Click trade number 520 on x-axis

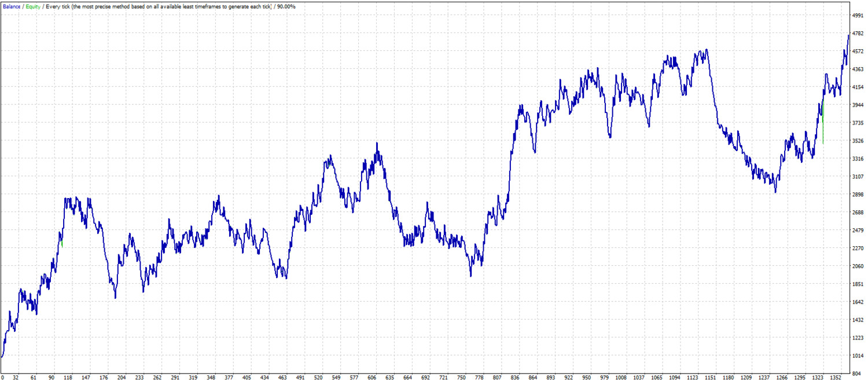(318, 377)
